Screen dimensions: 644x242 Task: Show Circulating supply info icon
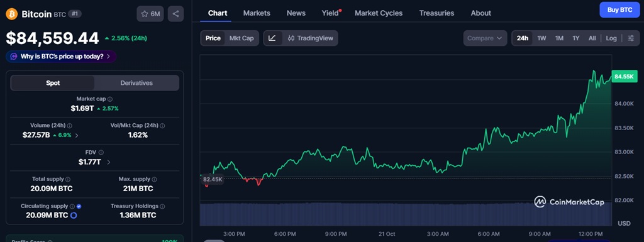click(x=72, y=206)
